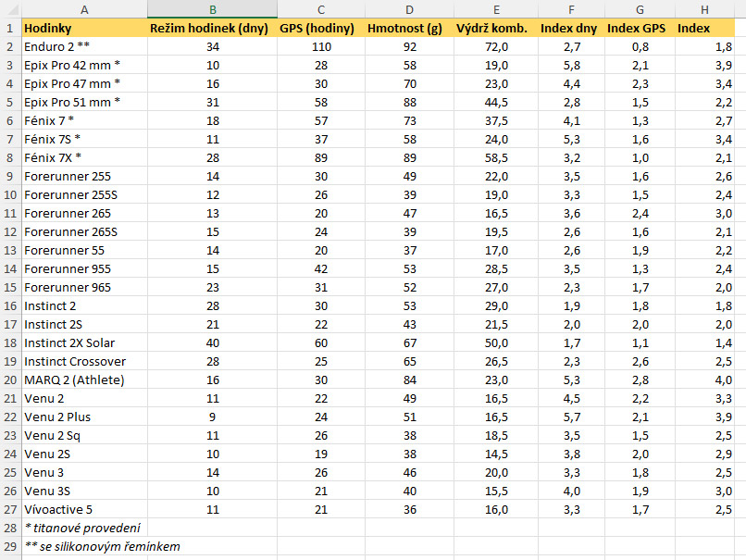Select row 18 header number
This screenshot has height=560, width=746.
[10, 343]
